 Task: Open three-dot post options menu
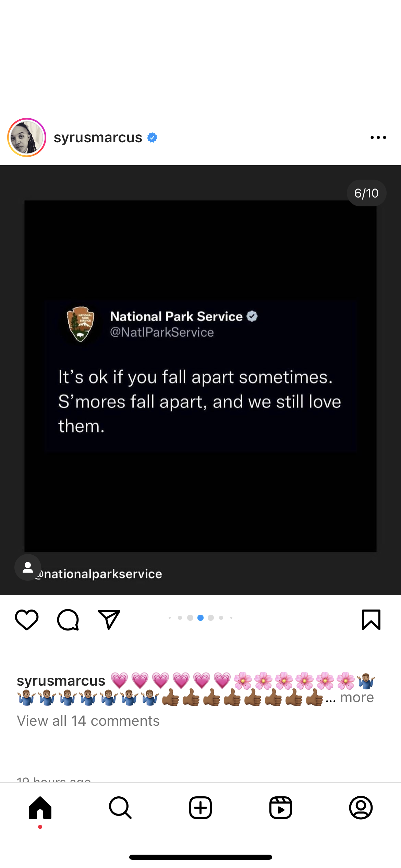pos(378,137)
